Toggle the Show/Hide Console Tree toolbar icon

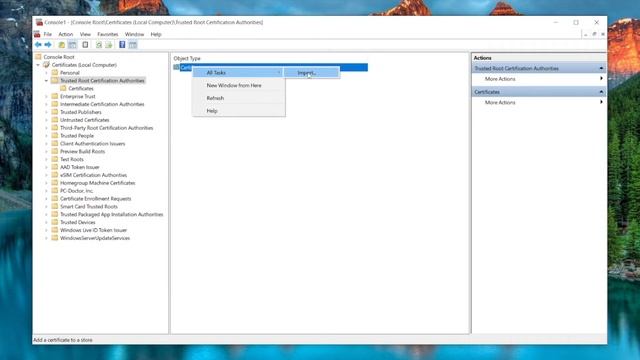point(72,44)
